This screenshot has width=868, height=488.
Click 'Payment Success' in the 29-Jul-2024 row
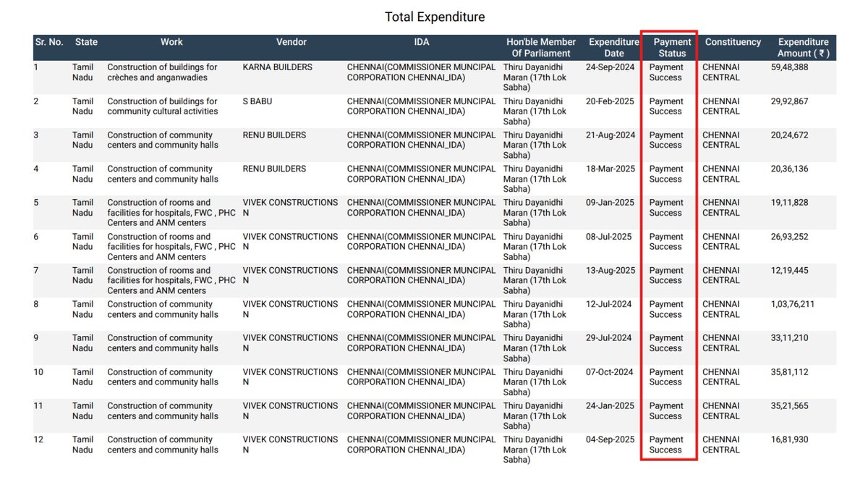pyautogui.click(x=666, y=343)
